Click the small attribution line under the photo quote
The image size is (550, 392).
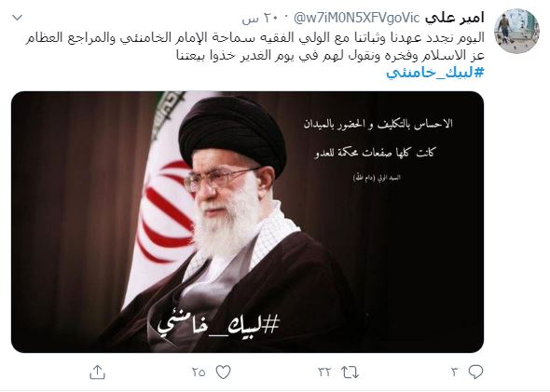pyautogui.click(x=377, y=178)
